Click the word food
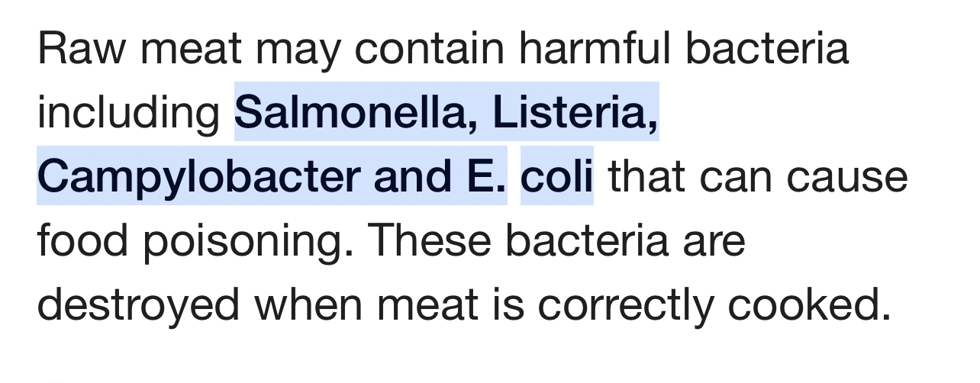The image size is (980, 383). pyautogui.click(x=83, y=240)
